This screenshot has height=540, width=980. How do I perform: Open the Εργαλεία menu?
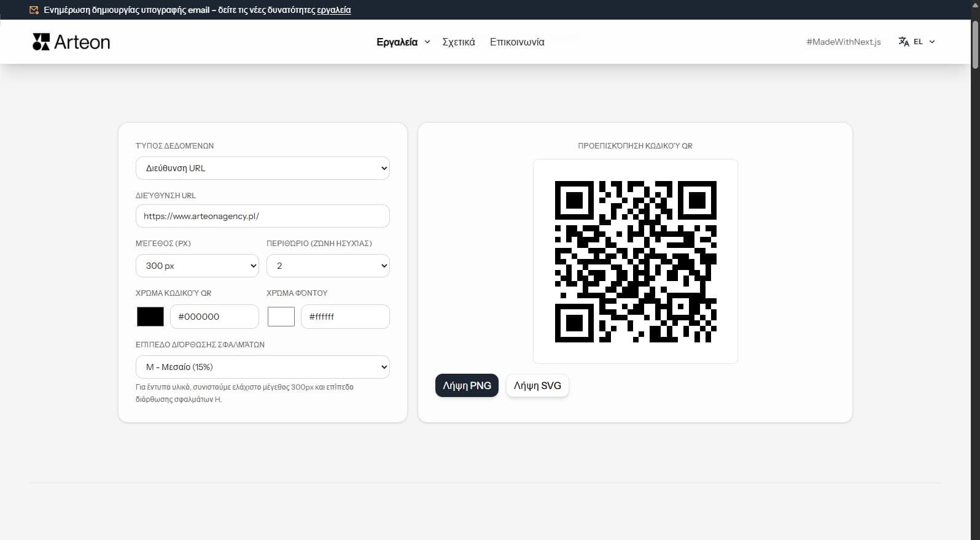[x=397, y=42]
